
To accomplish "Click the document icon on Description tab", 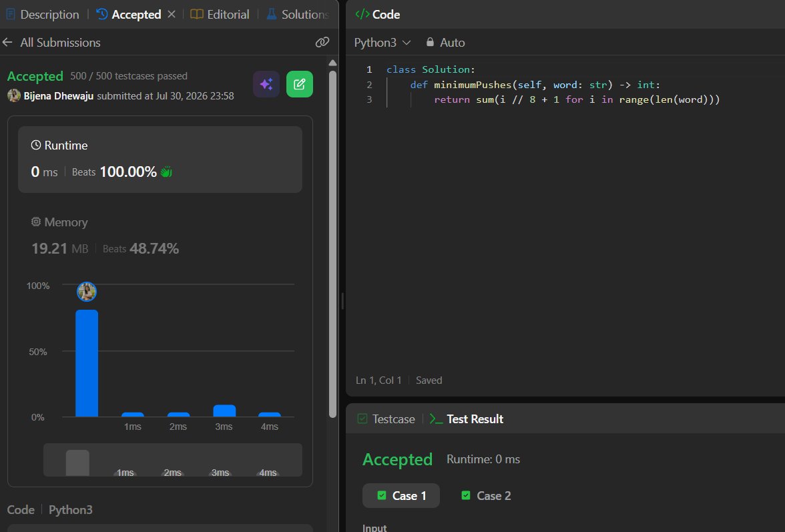I will [10, 14].
